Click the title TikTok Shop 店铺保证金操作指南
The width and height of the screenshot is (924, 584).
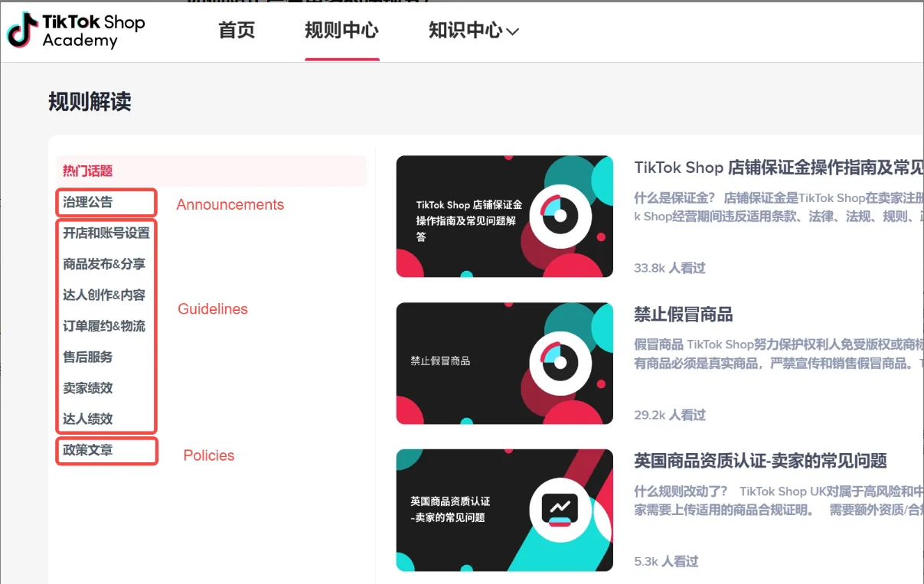[x=779, y=168]
